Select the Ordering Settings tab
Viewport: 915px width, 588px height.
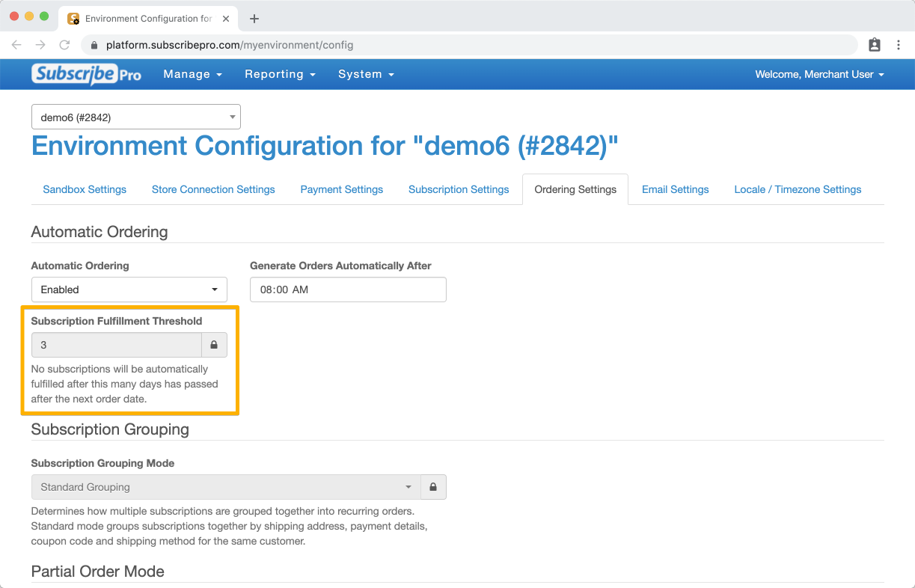[575, 189]
